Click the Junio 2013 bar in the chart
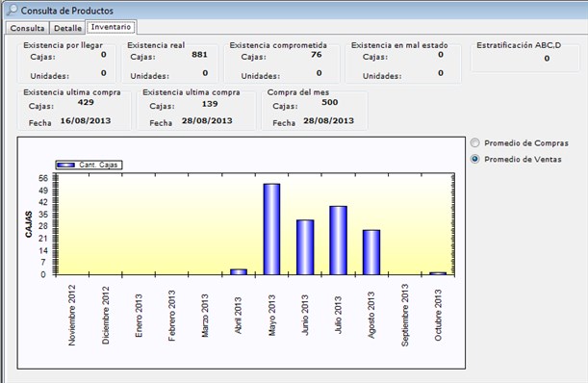Screen dimensions: 588x383 click(x=305, y=247)
